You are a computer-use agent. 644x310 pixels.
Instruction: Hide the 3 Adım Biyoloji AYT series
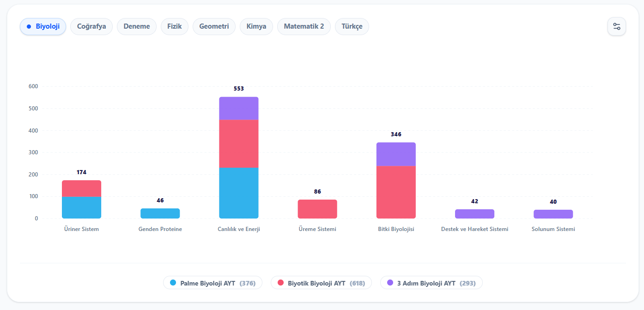[431, 283]
